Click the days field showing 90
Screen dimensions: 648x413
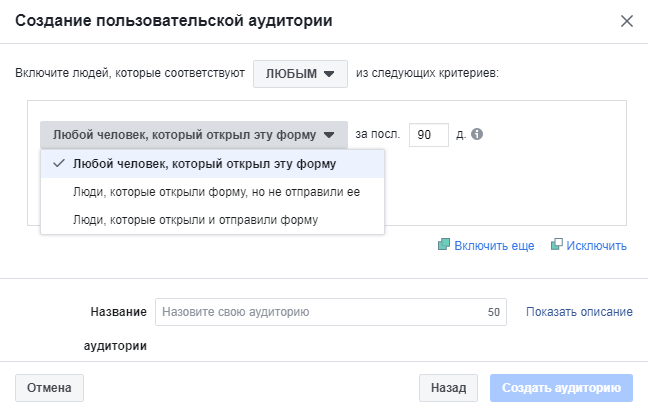point(429,135)
